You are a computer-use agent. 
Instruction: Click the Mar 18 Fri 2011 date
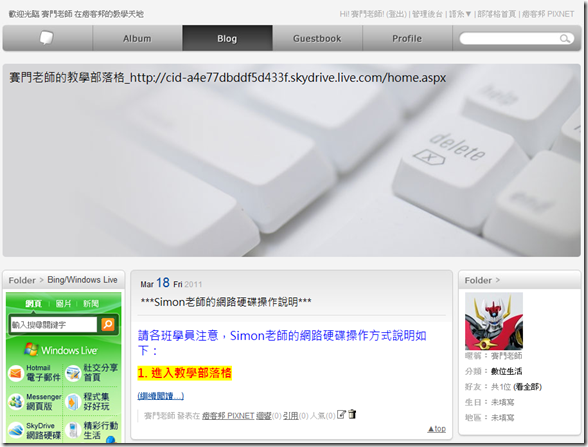click(171, 283)
